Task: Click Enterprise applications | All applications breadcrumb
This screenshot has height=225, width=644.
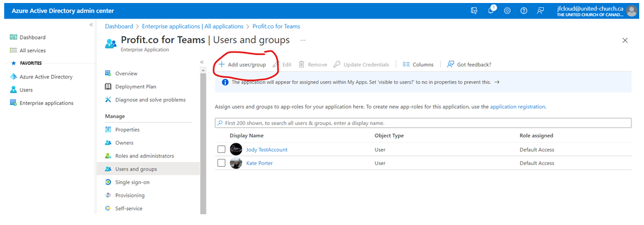Action: tap(193, 26)
